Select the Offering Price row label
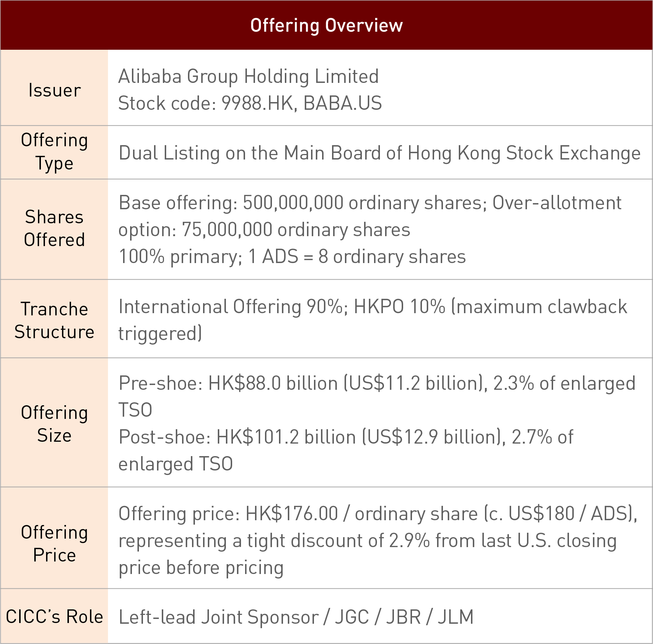Image resolution: width=653 pixels, height=644 pixels. click(55, 543)
